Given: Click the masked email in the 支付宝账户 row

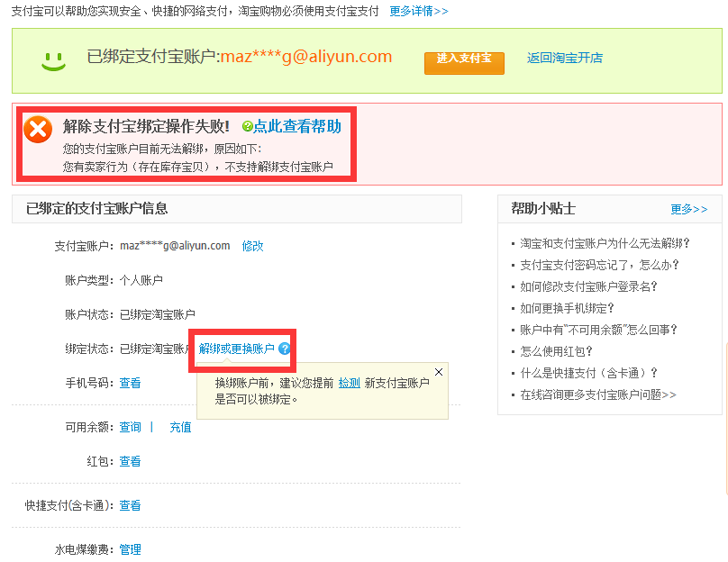Looking at the screenshot, I should [175, 246].
